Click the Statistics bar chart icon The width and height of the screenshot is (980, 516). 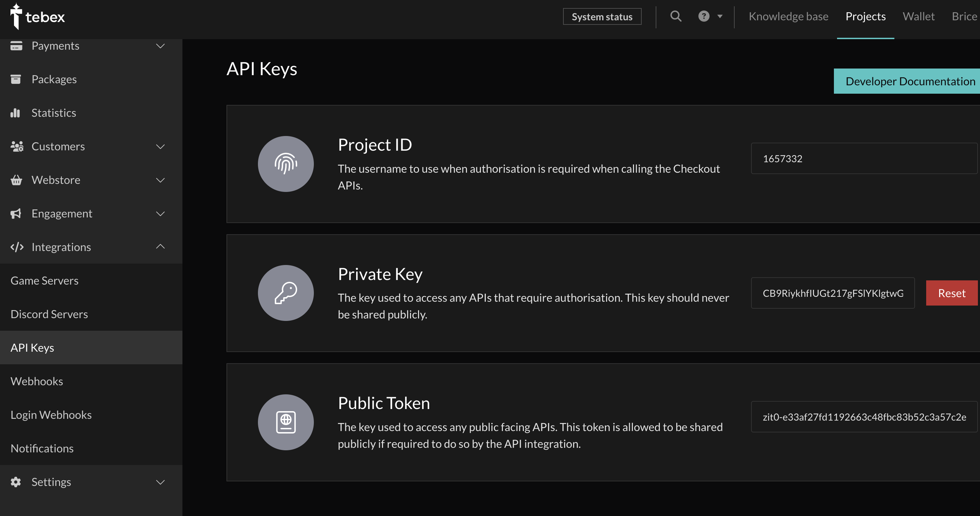click(16, 113)
